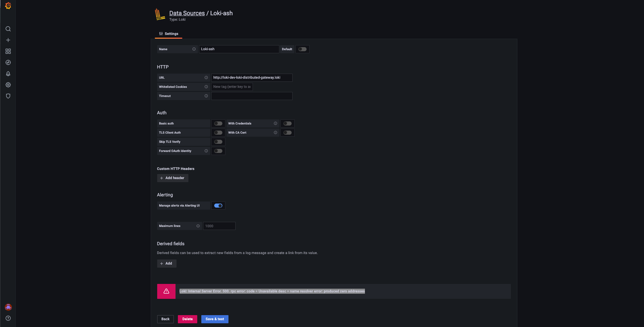Click the Back button
The width and height of the screenshot is (644, 327).
point(165,319)
